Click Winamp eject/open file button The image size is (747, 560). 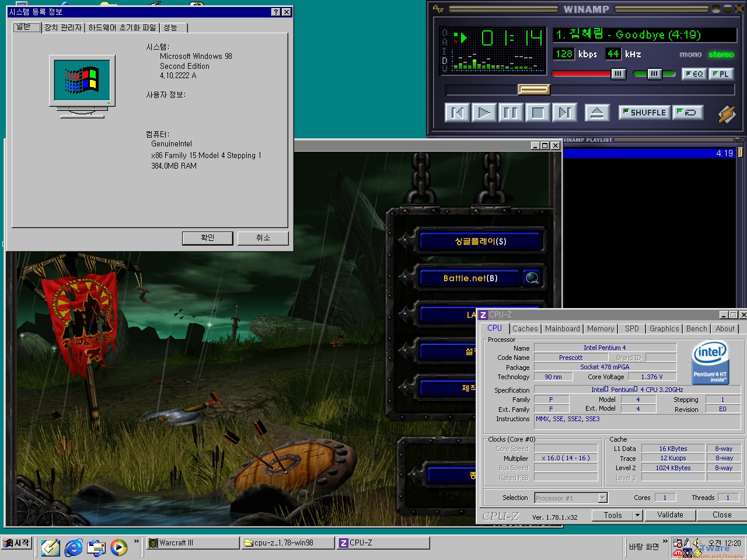(x=596, y=112)
